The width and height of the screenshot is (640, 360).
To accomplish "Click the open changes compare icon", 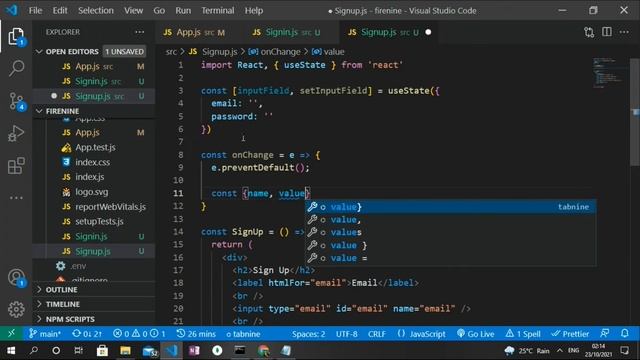I will point(589,32).
